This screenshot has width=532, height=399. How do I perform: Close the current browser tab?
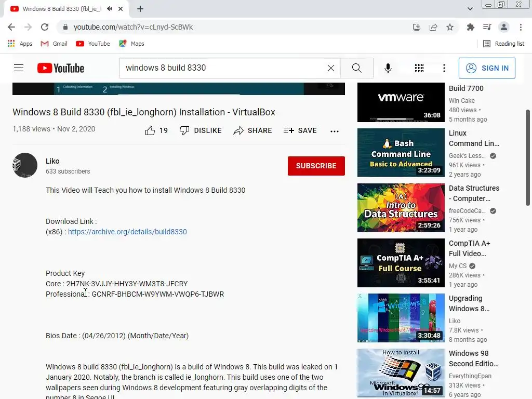(121, 9)
